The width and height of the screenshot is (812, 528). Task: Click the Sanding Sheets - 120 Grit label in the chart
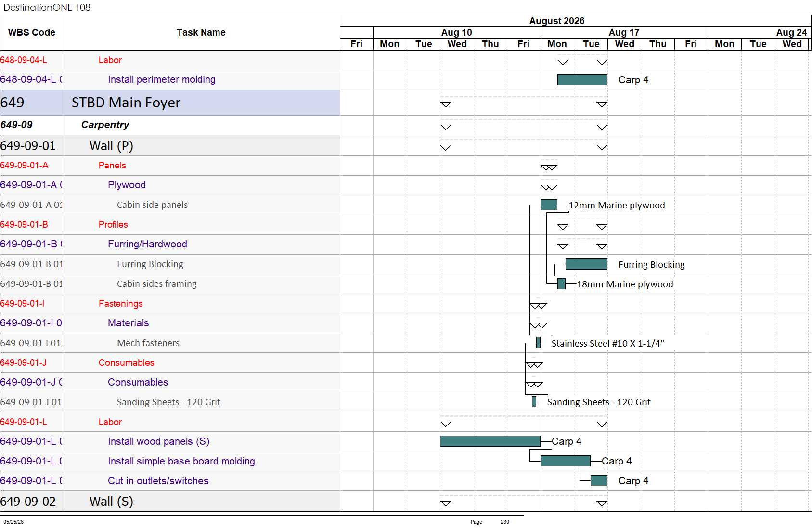coord(599,402)
